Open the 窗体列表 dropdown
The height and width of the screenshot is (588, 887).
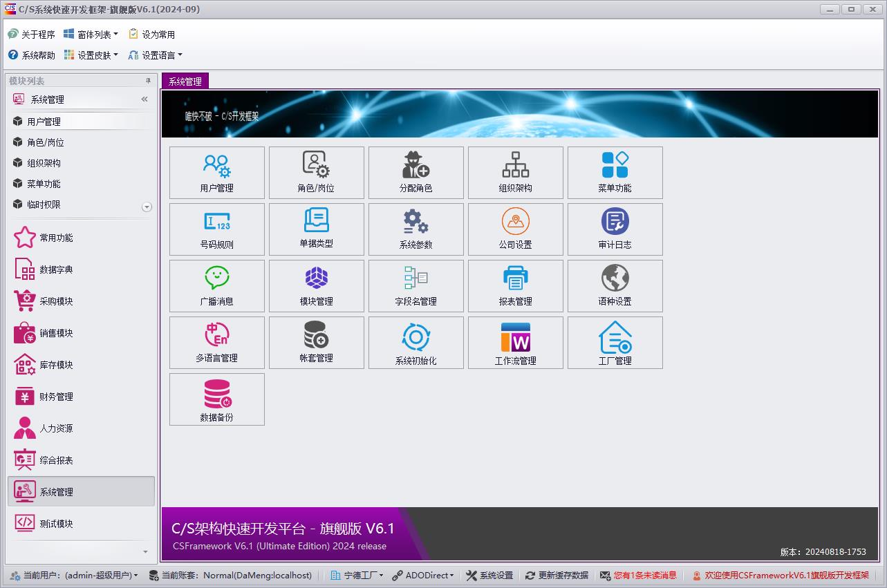pos(91,33)
